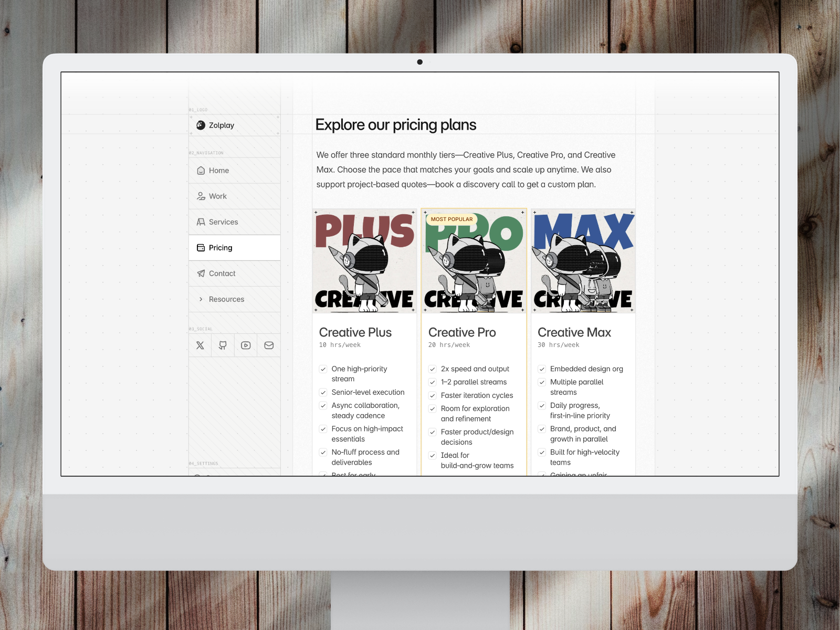Navigate to Services in the sidebar
The width and height of the screenshot is (840, 630).
223,222
